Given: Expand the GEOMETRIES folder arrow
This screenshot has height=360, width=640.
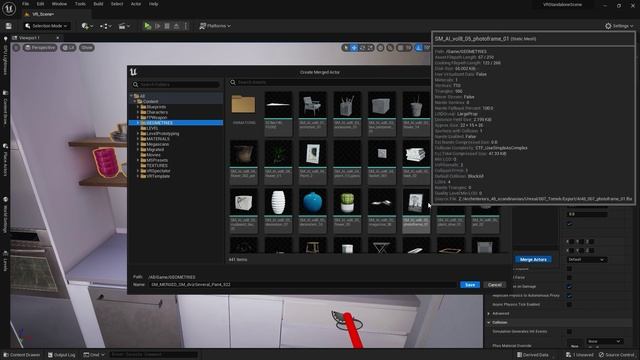Looking at the screenshot, I should (138, 123).
